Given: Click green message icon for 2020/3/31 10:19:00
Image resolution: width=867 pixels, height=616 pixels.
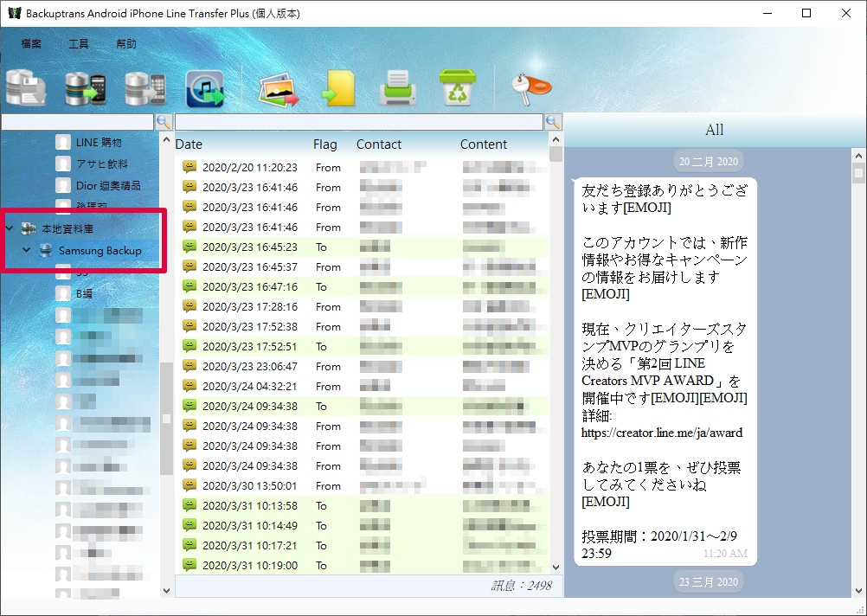Looking at the screenshot, I should [x=189, y=565].
